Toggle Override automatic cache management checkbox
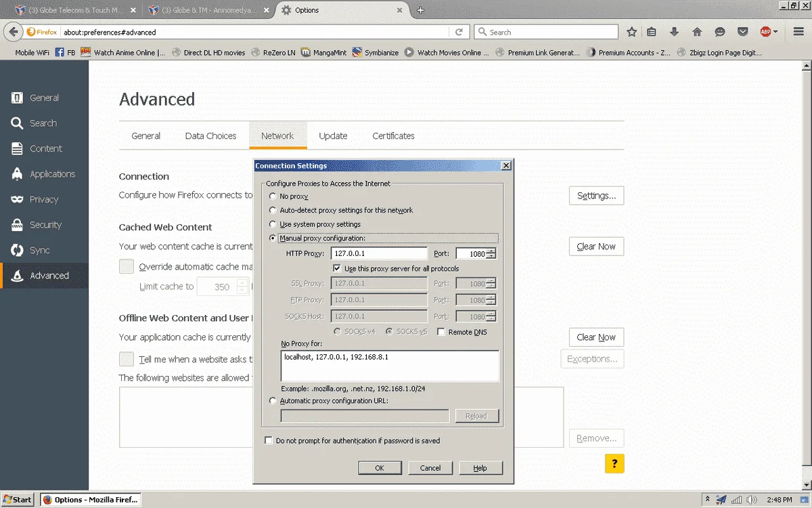 coord(127,266)
